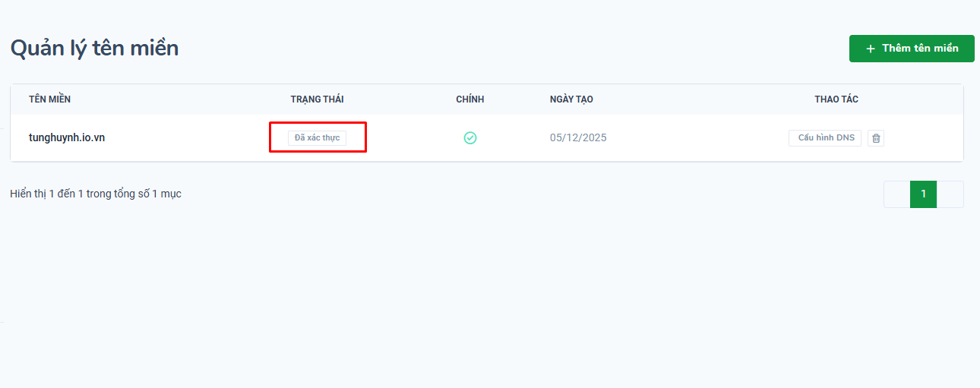Click the green checkmark primary domain icon

tap(470, 138)
